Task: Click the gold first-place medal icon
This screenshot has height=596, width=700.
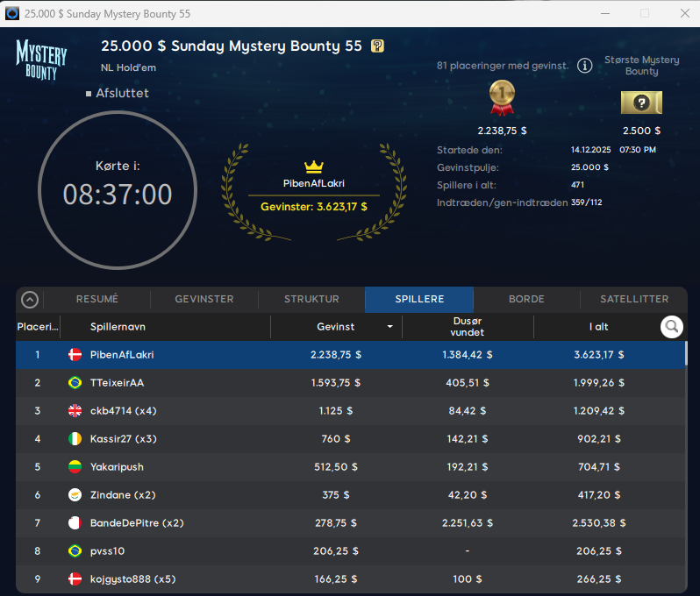Action: coord(502,98)
